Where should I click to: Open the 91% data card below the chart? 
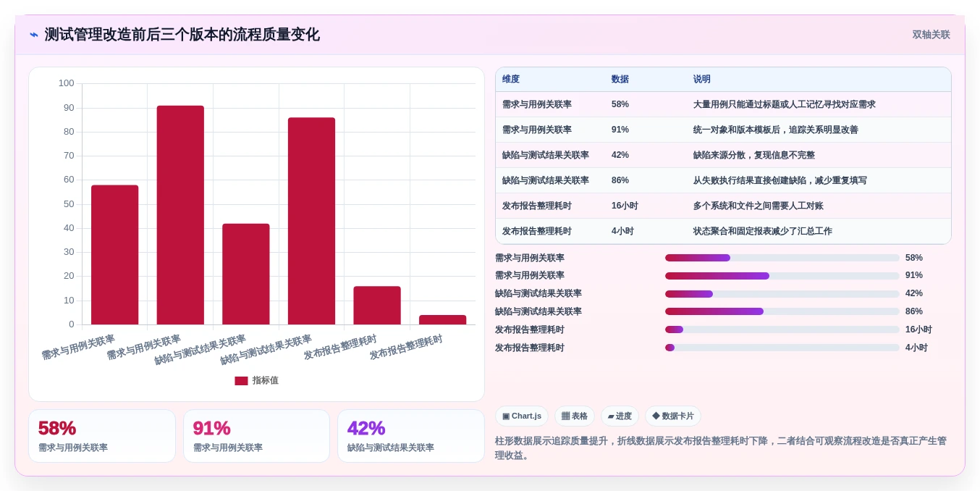(256, 436)
